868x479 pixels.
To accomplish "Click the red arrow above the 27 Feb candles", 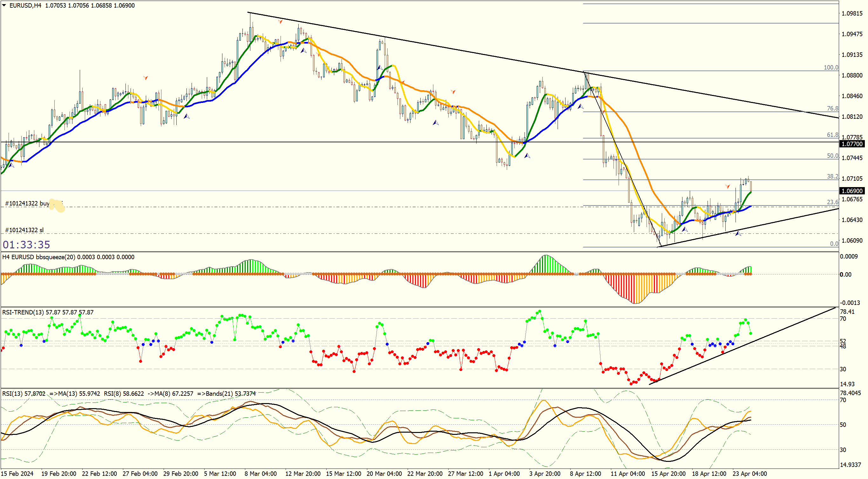I will pos(146,78).
